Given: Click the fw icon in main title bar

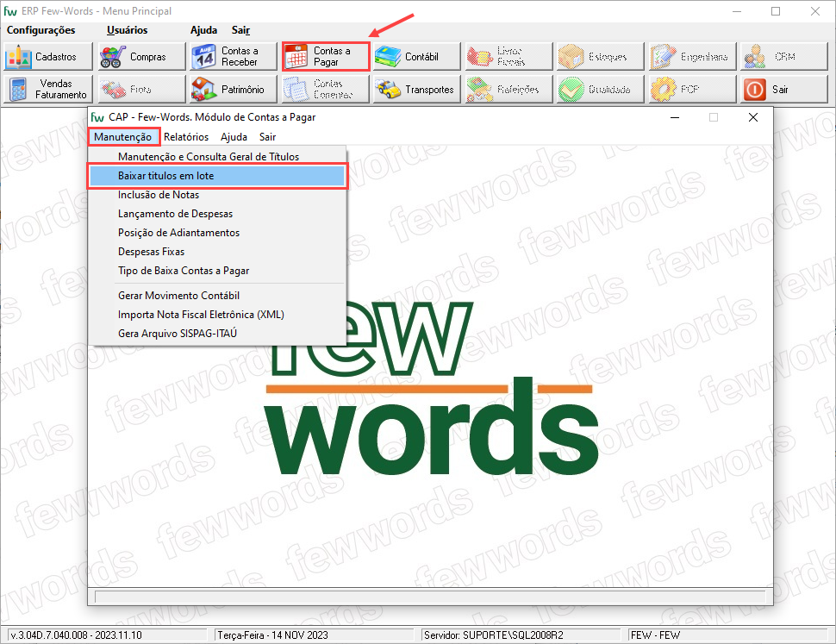Looking at the screenshot, I should click(x=10, y=11).
